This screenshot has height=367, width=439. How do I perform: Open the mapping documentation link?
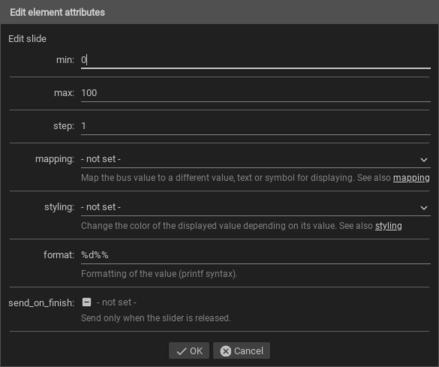[x=411, y=178]
